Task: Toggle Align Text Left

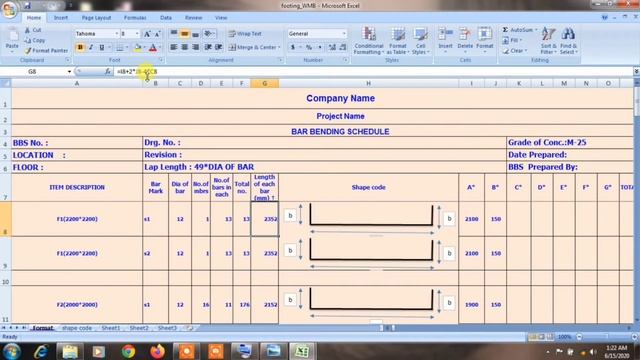Action: pos(174,47)
